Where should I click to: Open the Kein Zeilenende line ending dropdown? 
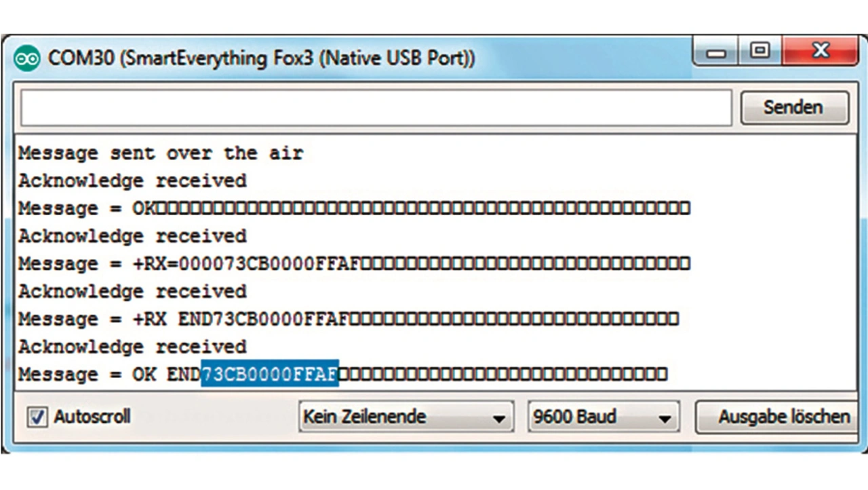pyautogui.click(x=406, y=417)
